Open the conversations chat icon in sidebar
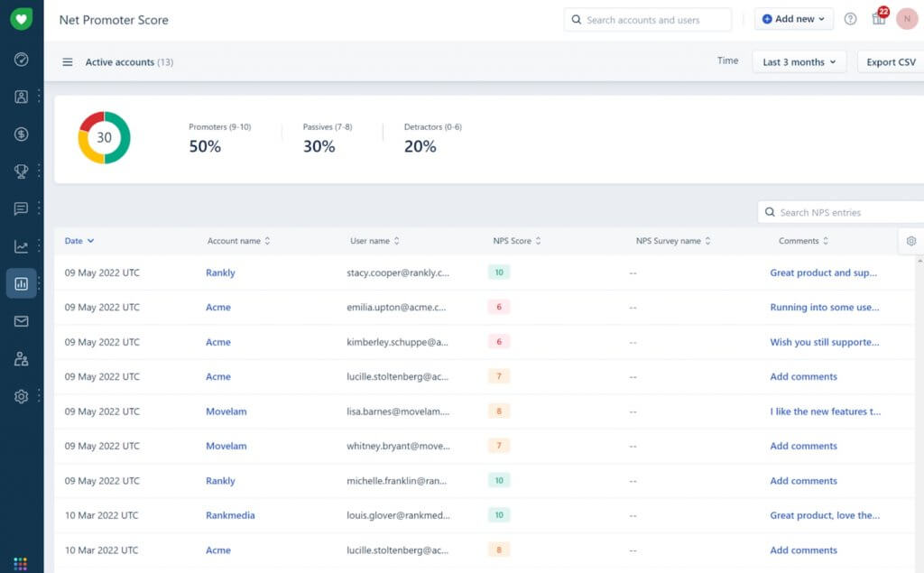This screenshot has height=573, width=924. click(21, 208)
